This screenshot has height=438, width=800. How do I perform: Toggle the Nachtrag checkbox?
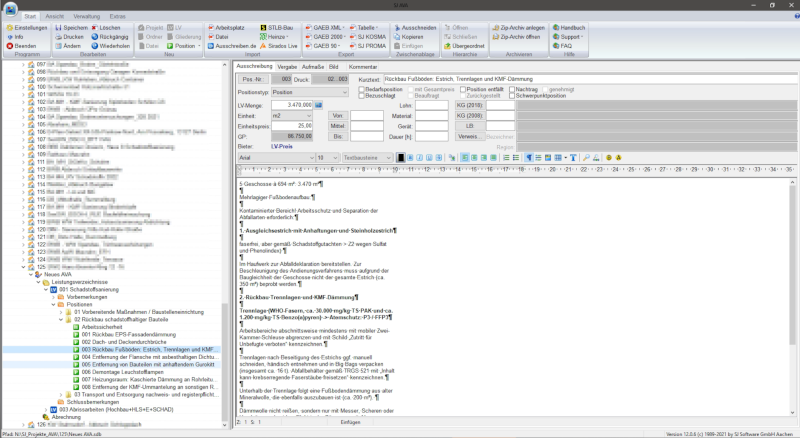(512, 89)
